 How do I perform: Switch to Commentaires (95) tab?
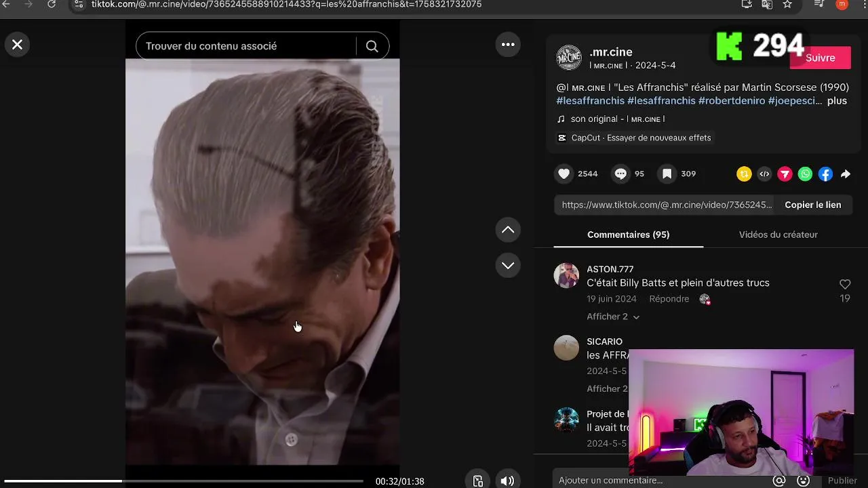[x=628, y=235]
